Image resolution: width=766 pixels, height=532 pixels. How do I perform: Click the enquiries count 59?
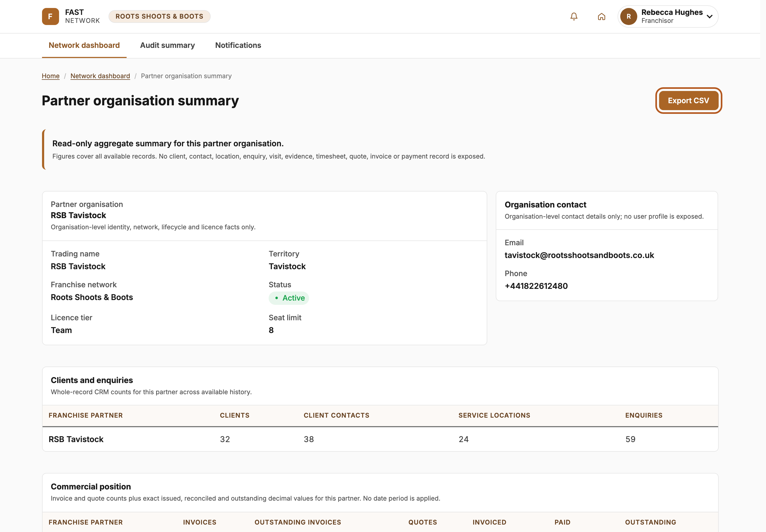(630, 439)
